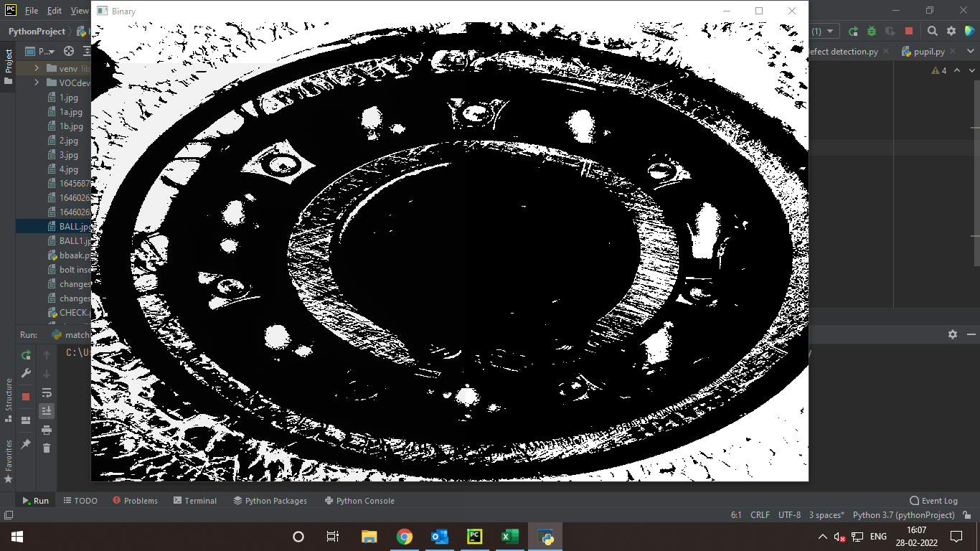Rerun the script from the top toolbar

pyautogui.click(x=853, y=32)
